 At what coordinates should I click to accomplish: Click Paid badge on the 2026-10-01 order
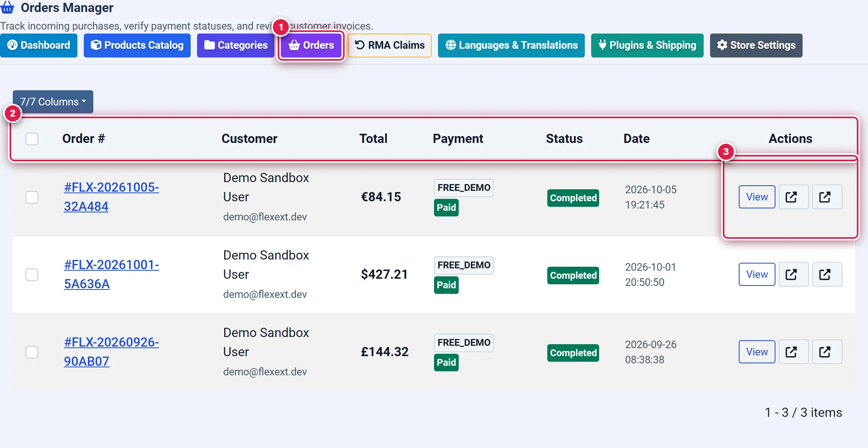pos(446,285)
